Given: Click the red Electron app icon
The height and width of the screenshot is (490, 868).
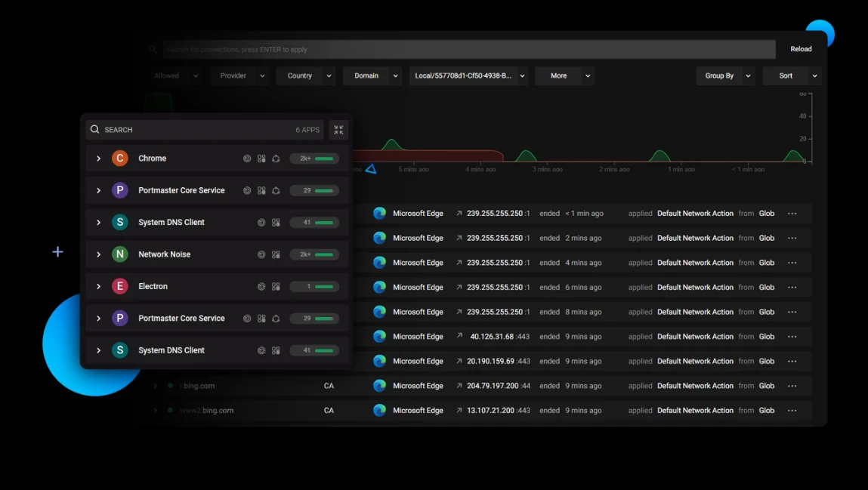Looking at the screenshot, I should click(x=119, y=286).
